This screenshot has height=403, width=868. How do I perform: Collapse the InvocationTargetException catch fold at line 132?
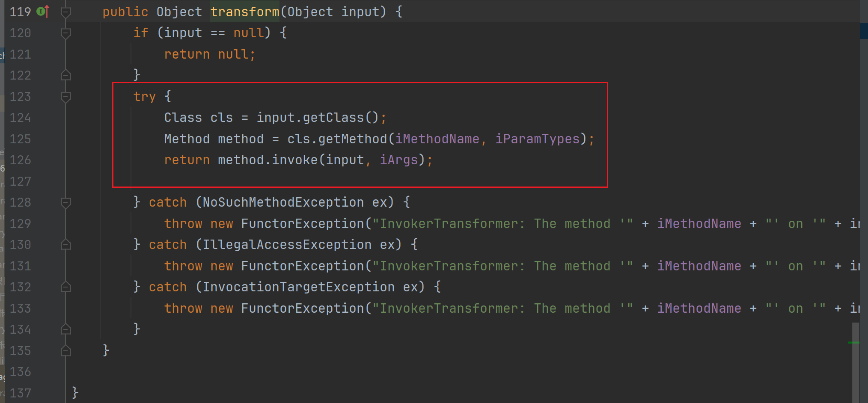65,287
